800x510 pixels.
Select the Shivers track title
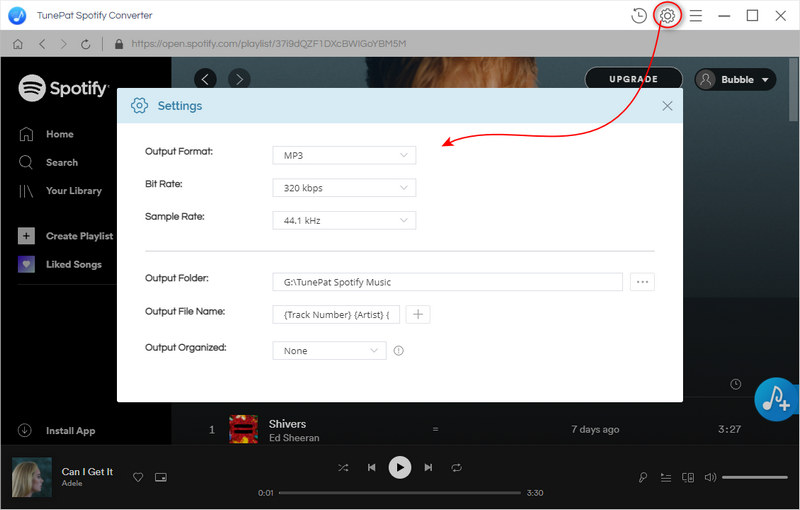point(287,424)
